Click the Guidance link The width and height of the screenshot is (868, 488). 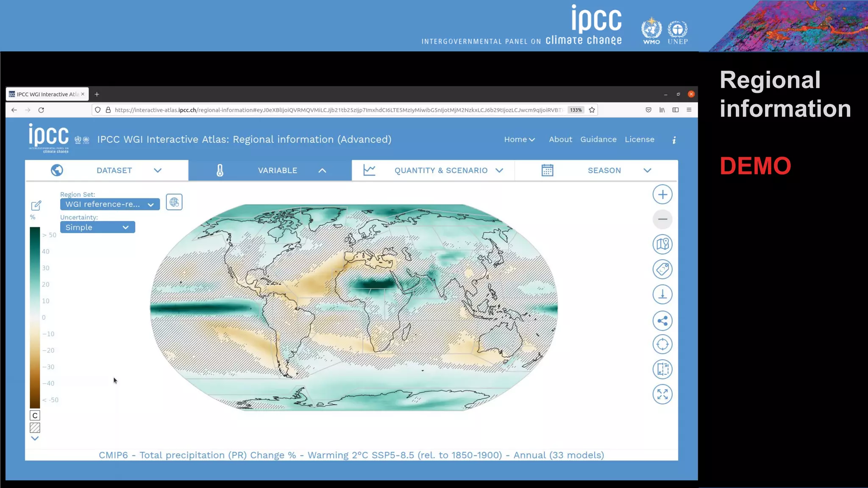pyautogui.click(x=598, y=139)
